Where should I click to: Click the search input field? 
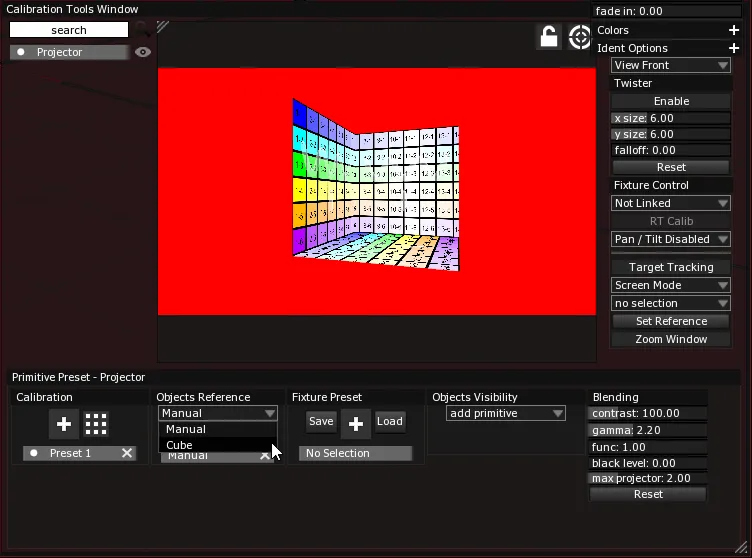point(69,30)
